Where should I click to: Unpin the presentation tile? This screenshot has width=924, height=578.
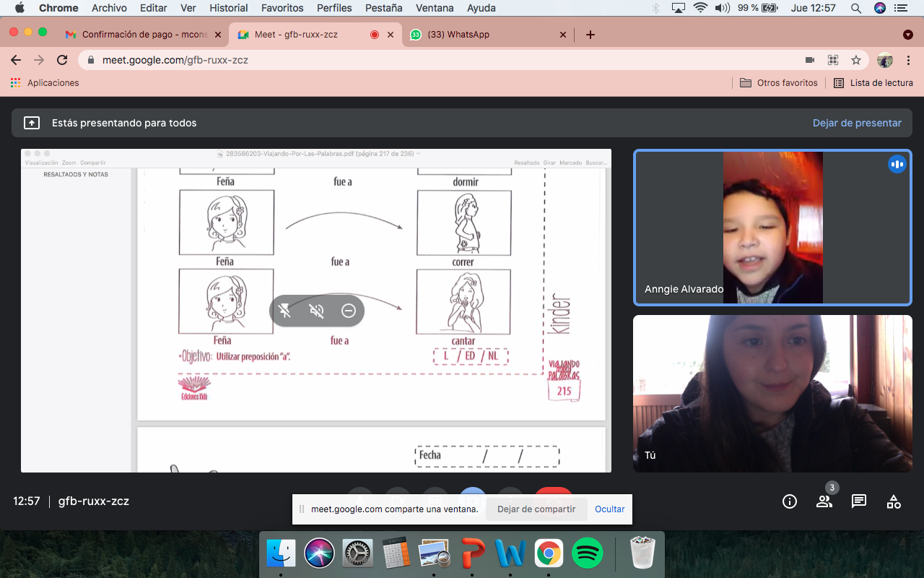click(x=285, y=311)
